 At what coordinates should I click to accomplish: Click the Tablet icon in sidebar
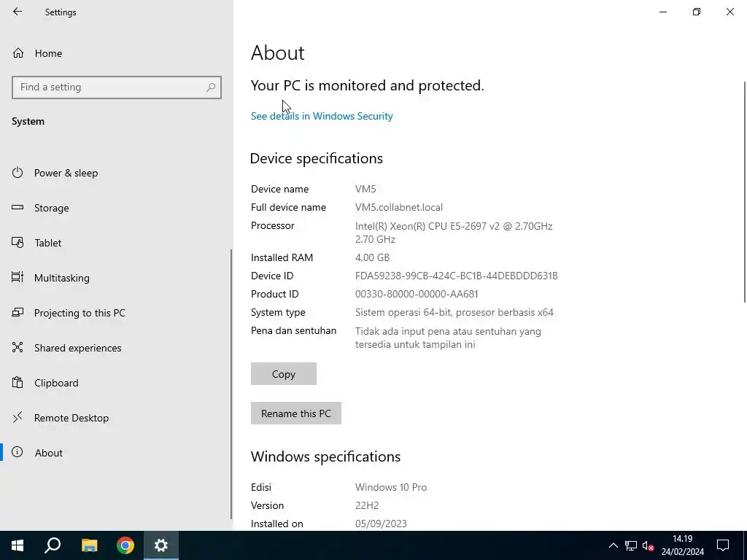pos(18,243)
